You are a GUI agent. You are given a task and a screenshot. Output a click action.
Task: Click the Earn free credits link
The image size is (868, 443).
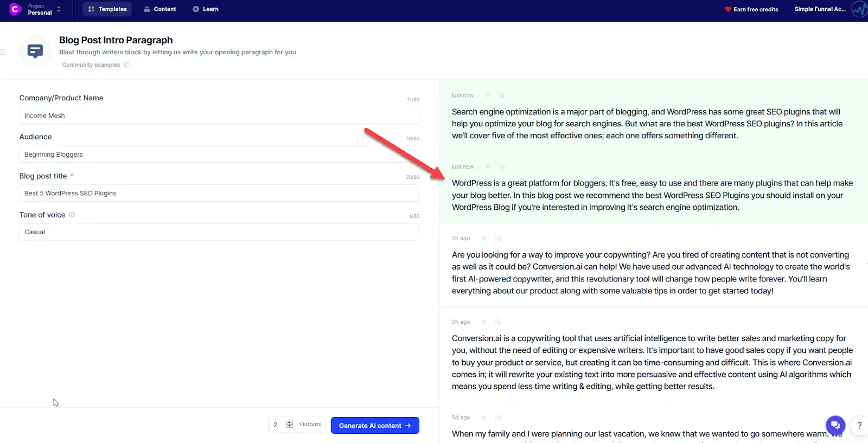tap(751, 9)
